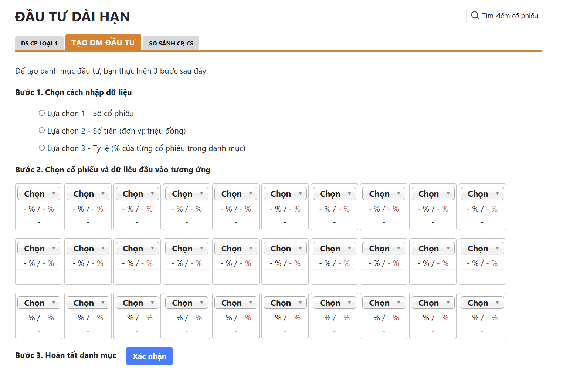The height and width of the screenshot is (392, 573).
Task: Switch to the DS CP LOẠI 1 tab
Action: coord(39,43)
